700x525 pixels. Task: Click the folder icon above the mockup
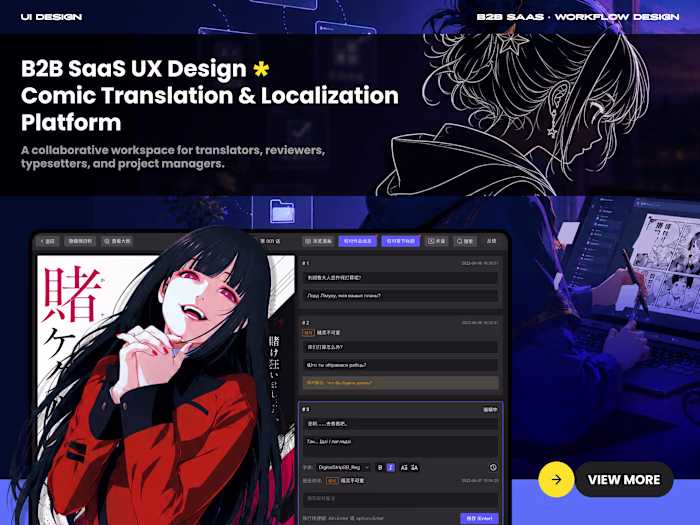coord(282,211)
